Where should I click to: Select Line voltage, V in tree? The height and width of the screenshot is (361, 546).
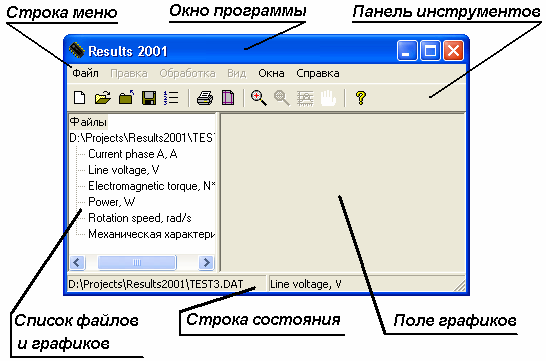tap(124, 170)
